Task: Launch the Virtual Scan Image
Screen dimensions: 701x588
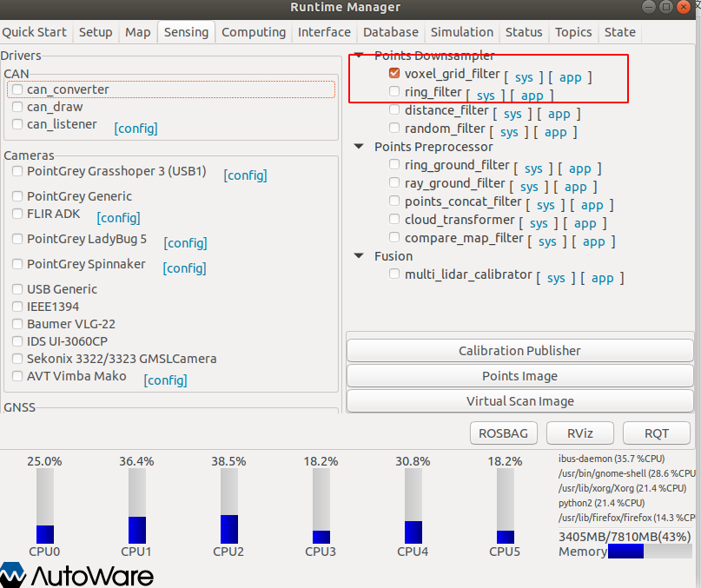Action: point(519,400)
